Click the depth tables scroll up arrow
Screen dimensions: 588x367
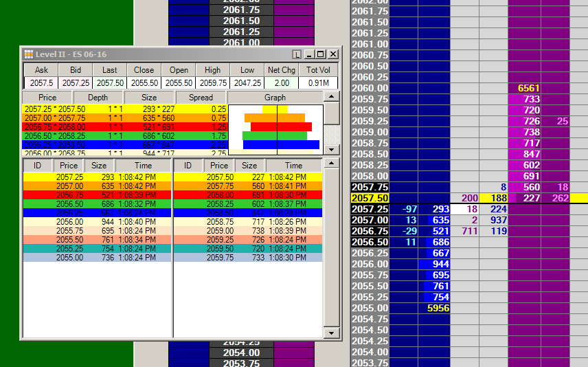click(332, 164)
